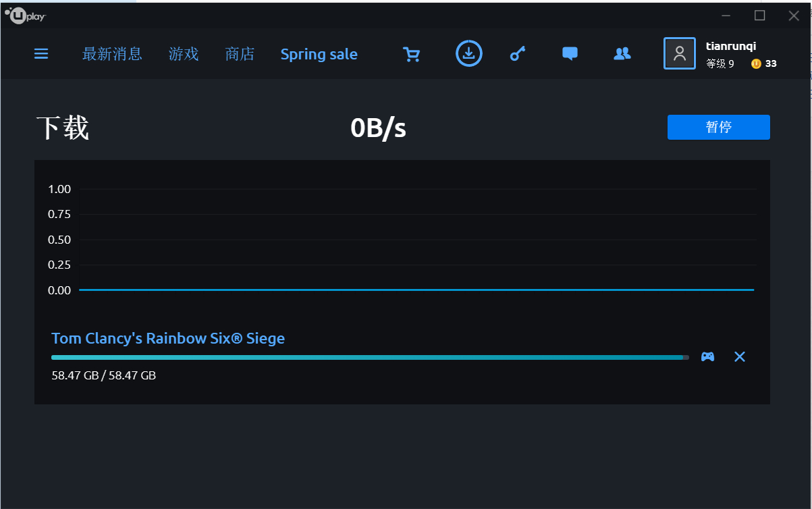This screenshot has width=812, height=509.
Task: Switch to the 游戏 games tab
Action: (x=184, y=54)
